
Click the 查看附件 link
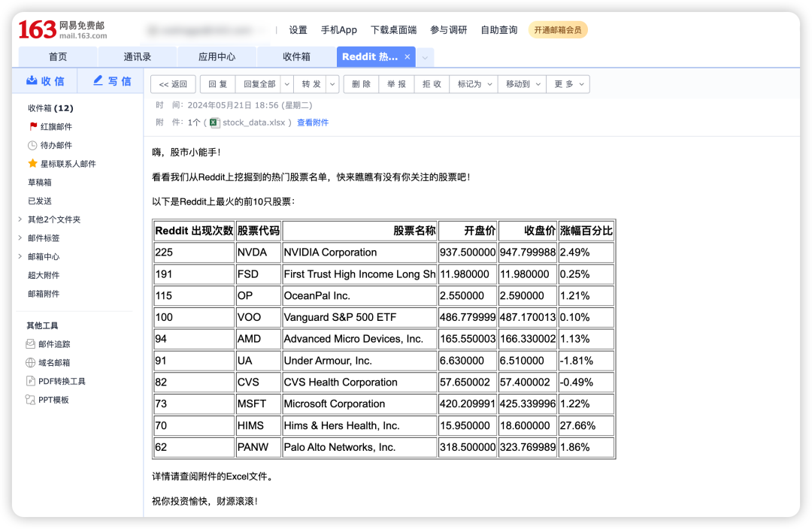pos(313,122)
